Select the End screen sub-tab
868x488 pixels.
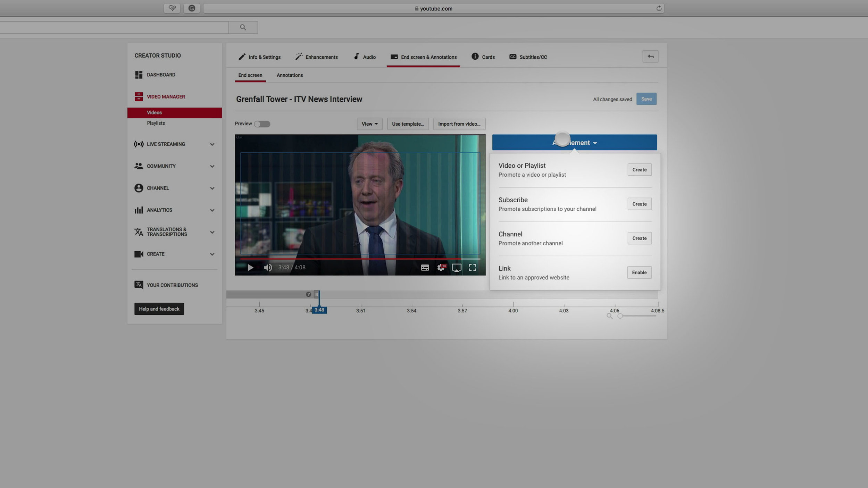tap(250, 75)
